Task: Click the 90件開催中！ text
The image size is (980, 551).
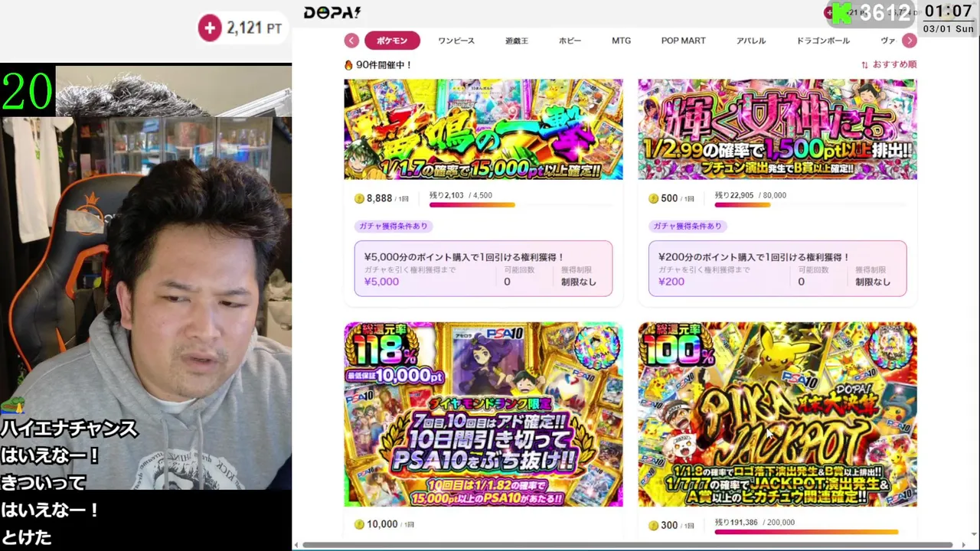Action: coord(384,65)
